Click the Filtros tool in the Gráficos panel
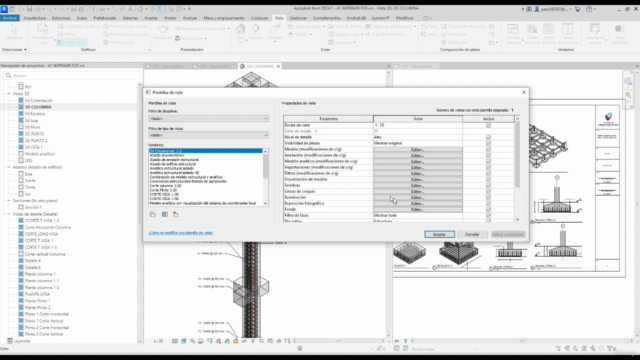 coord(67,34)
